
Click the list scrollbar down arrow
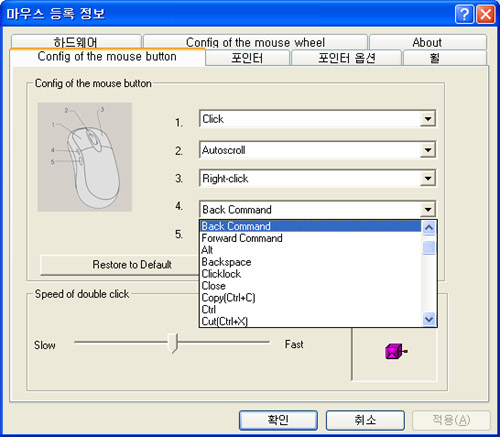[x=429, y=319]
